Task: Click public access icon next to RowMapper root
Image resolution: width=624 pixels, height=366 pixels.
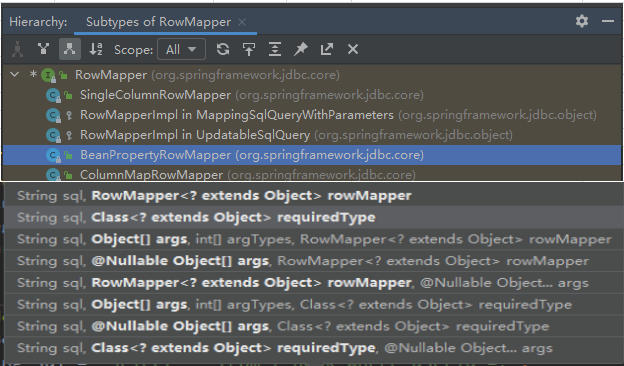Action: tap(63, 75)
